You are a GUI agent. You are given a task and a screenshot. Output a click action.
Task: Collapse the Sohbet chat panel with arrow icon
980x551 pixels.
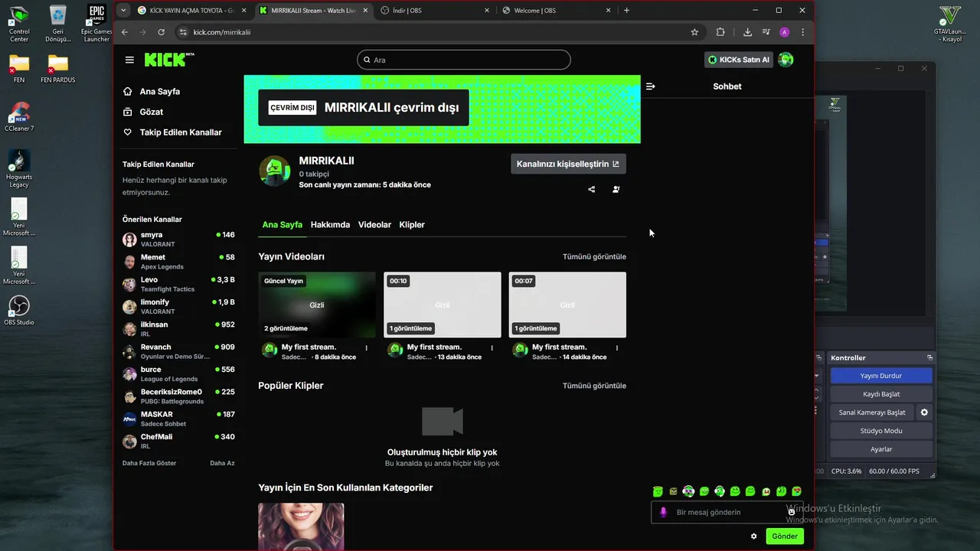[650, 86]
